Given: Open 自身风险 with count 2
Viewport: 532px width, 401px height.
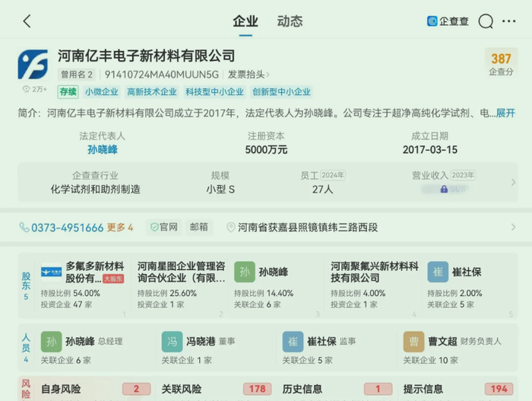Looking at the screenshot, I should [96, 389].
